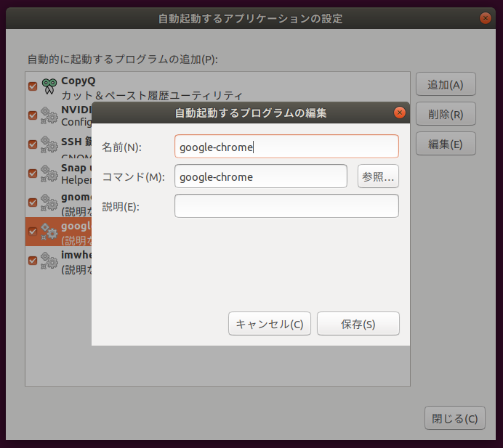This screenshot has height=448, width=503.
Task: Click the gear icon beside SSH entry
Action: coord(49,144)
